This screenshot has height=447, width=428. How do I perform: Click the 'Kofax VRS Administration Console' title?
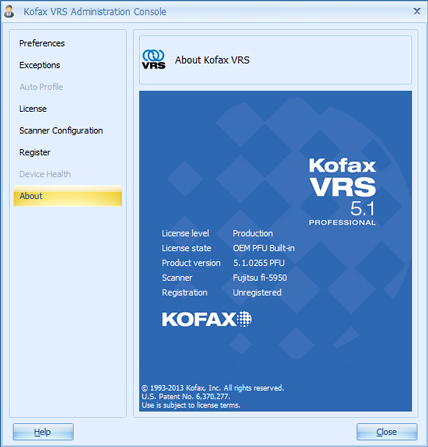[x=95, y=12]
